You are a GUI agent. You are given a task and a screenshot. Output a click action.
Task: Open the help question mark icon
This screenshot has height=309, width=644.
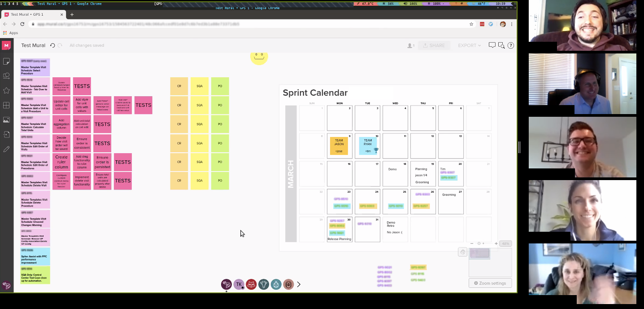(x=511, y=45)
